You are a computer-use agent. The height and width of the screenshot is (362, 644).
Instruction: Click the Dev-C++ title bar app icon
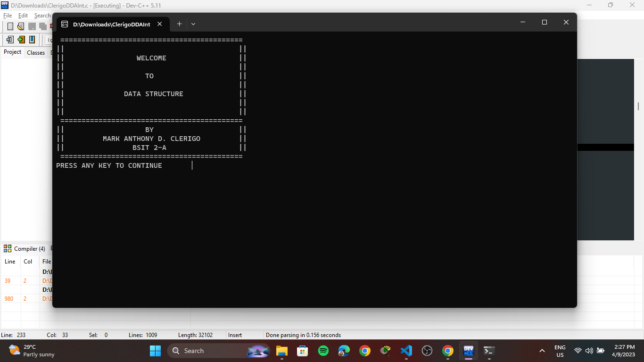[x=5, y=5]
